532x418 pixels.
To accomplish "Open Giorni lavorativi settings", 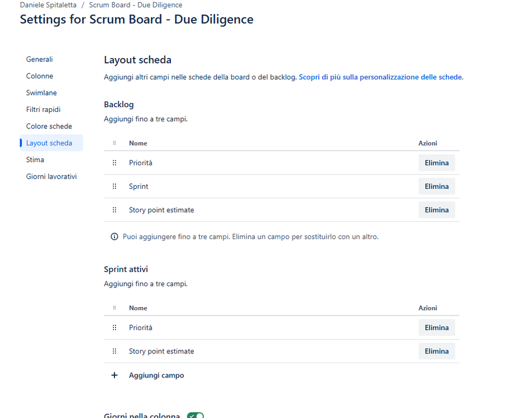I will pos(51,176).
